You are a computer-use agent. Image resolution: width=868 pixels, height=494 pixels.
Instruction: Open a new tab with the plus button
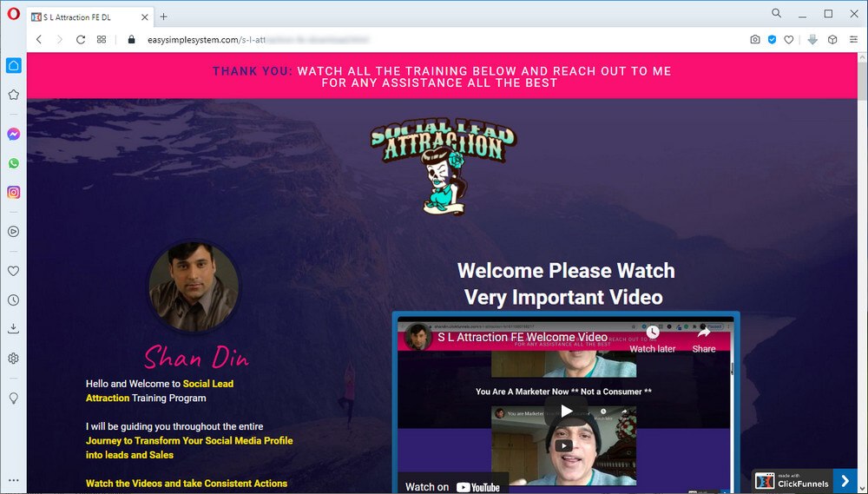(x=163, y=16)
